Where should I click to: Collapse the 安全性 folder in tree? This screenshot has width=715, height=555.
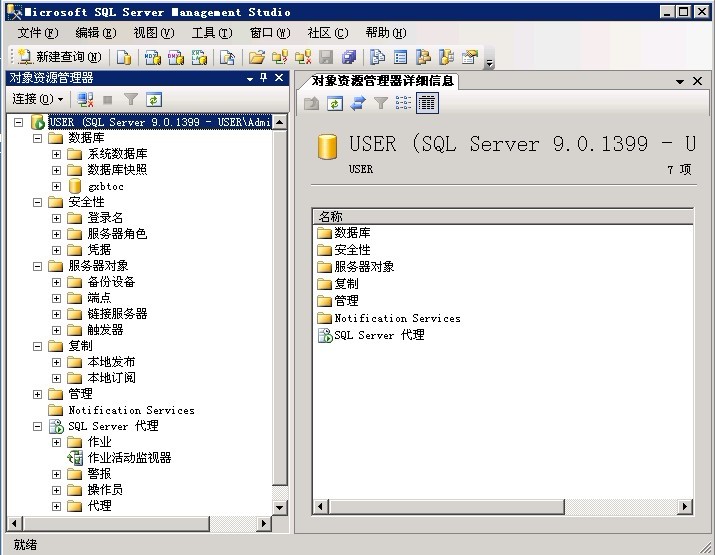pos(37,202)
